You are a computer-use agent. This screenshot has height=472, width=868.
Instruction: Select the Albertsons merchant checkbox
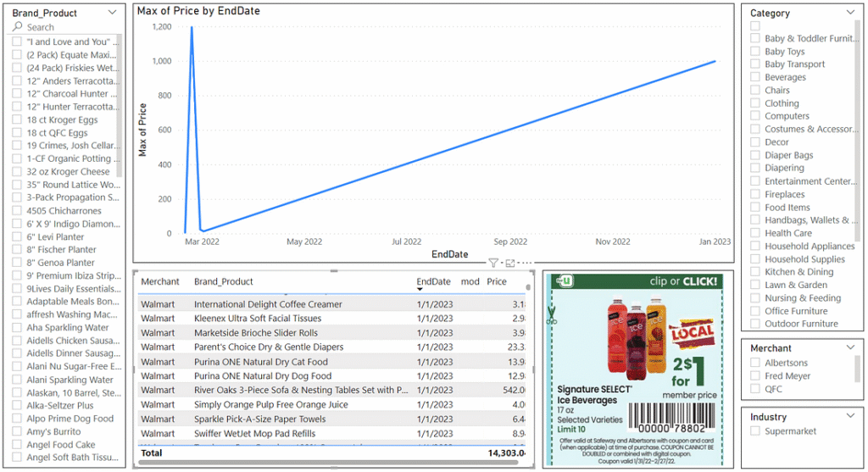point(755,363)
